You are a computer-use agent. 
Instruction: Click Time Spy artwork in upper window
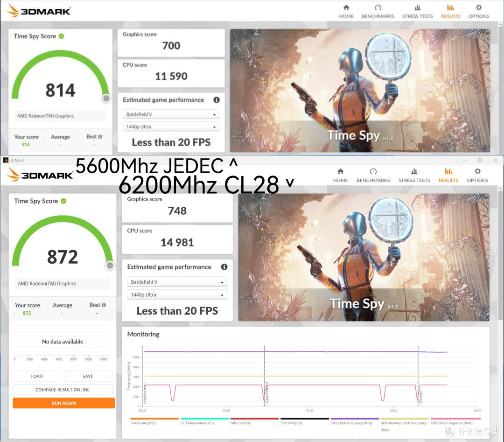coord(360,91)
